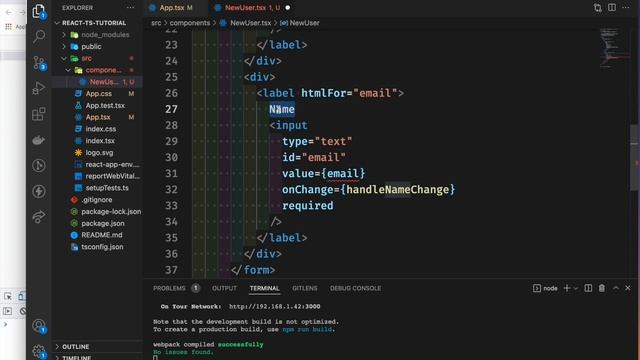Viewport: 640px width, 360px height.
Task: Split the terminal panel
Action: click(588, 288)
